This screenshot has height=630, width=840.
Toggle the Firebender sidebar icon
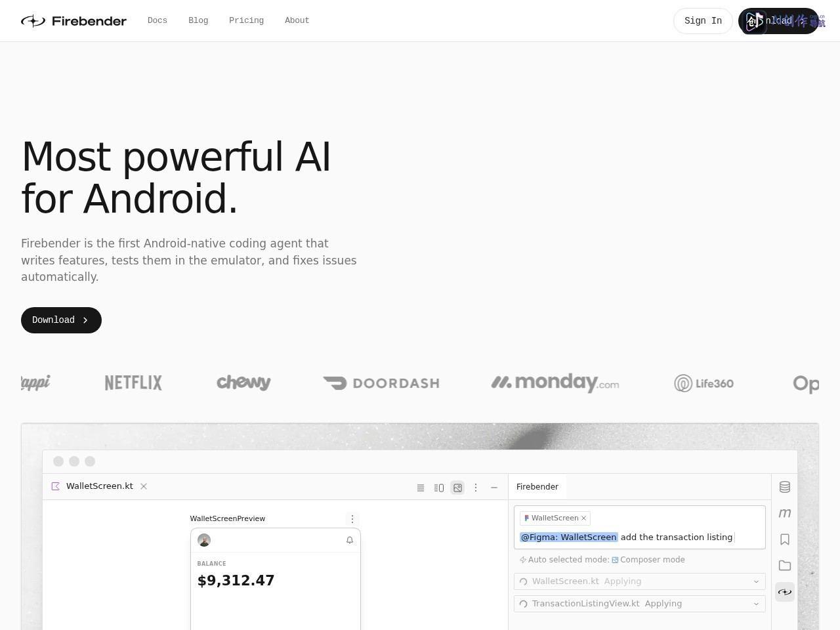(x=785, y=592)
